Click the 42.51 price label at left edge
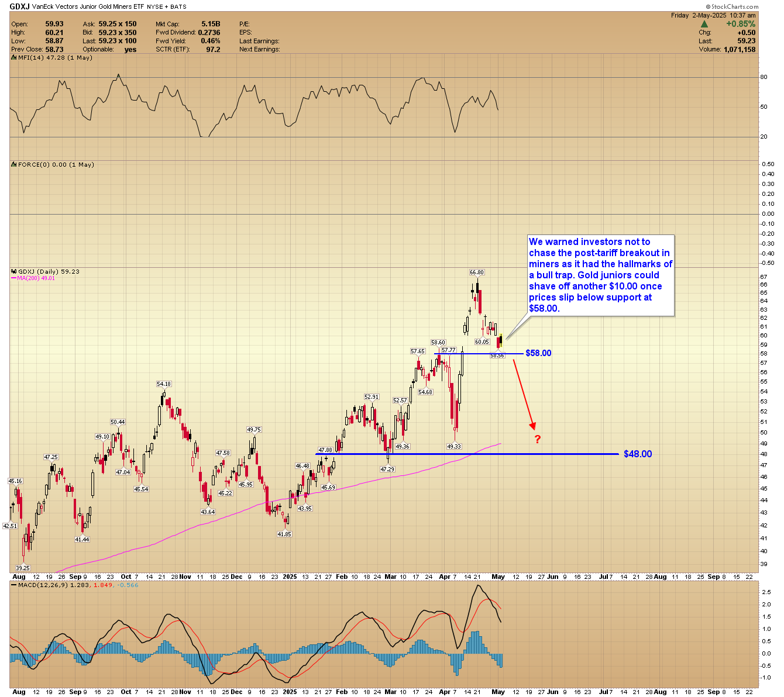784x697 pixels. click(10, 526)
